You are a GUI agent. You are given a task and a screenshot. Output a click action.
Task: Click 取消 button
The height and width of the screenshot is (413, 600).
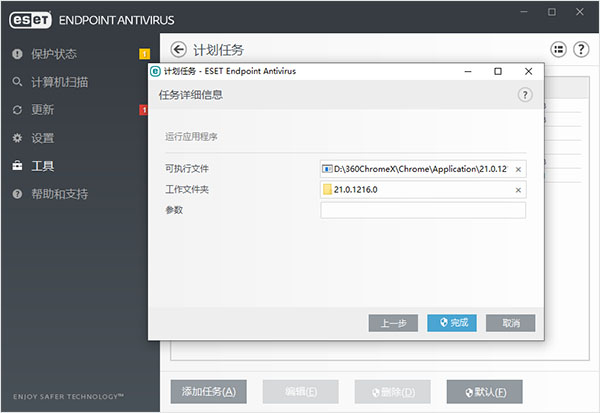pyautogui.click(x=510, y=323)
